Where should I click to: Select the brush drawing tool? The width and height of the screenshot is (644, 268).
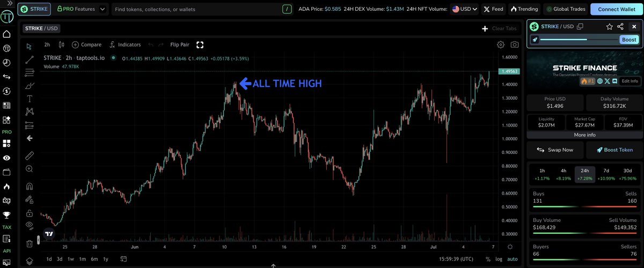point(30,86)
